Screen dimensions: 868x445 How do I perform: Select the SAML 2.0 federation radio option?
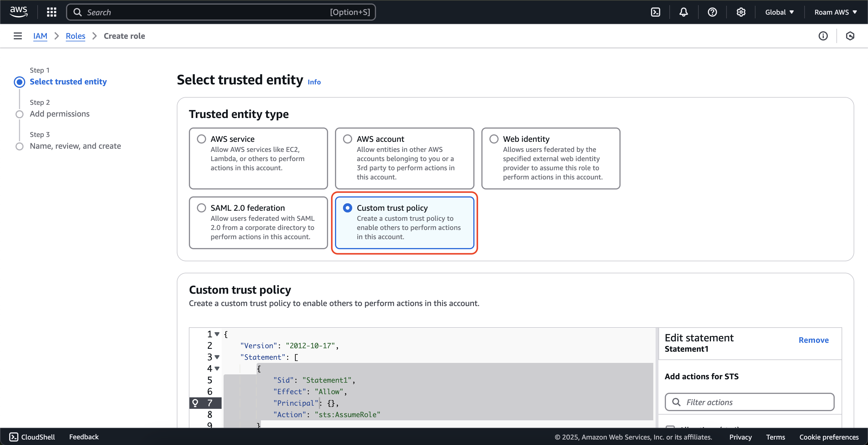pyautogui.click(x=201, y=208)
